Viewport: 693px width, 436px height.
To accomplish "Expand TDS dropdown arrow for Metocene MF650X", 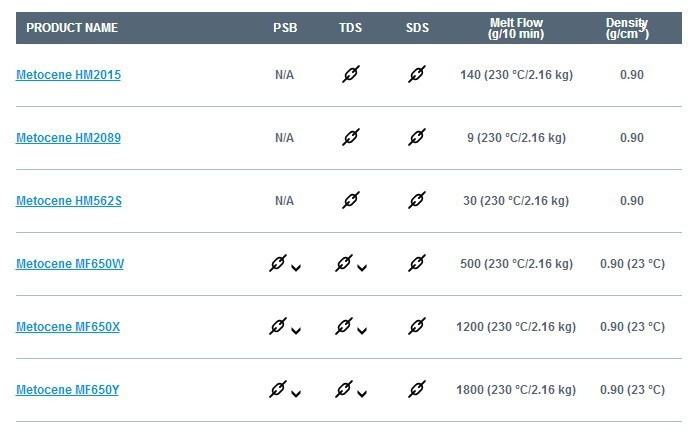I will coord(362,331).
